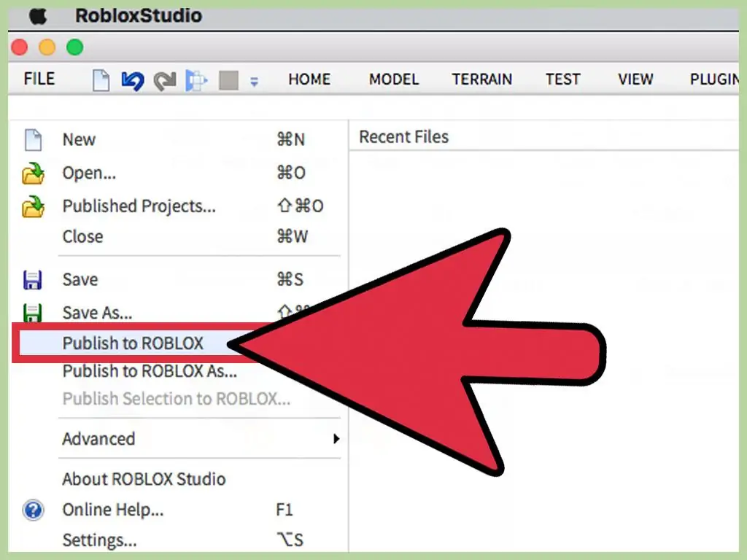Click the grey stop square icon
The width and height of the screenshot is (747, 560).
point(228,80)
